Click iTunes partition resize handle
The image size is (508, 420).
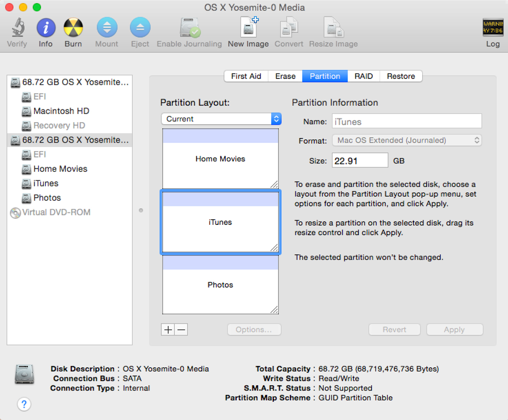coord(274,247)
